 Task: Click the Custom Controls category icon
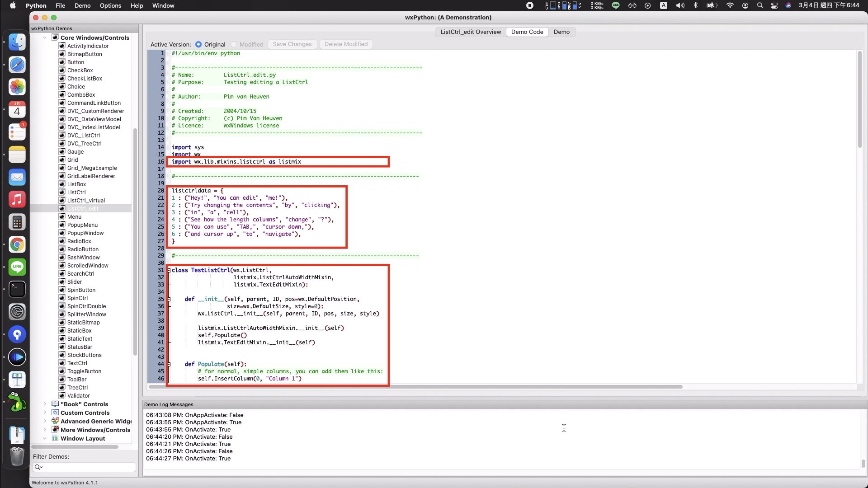click(x=55, y=413)
